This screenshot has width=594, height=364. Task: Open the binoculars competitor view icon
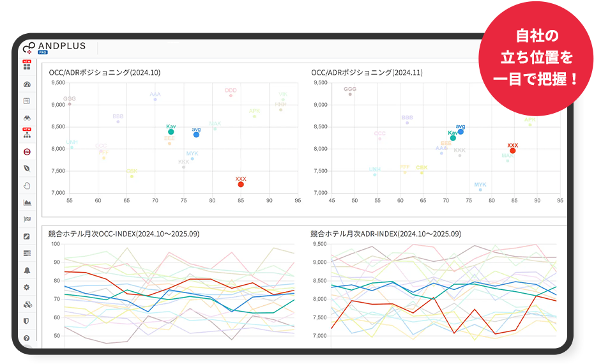coord(27,118)
